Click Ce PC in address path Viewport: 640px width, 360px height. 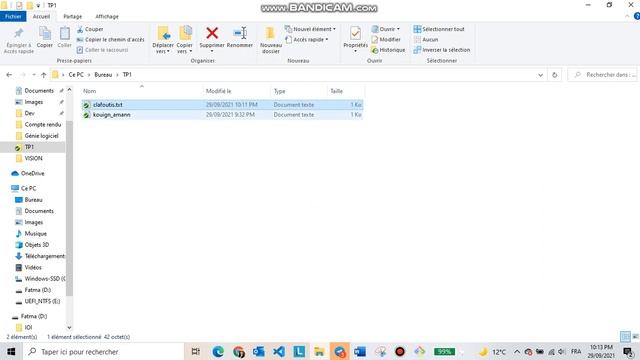76,75
